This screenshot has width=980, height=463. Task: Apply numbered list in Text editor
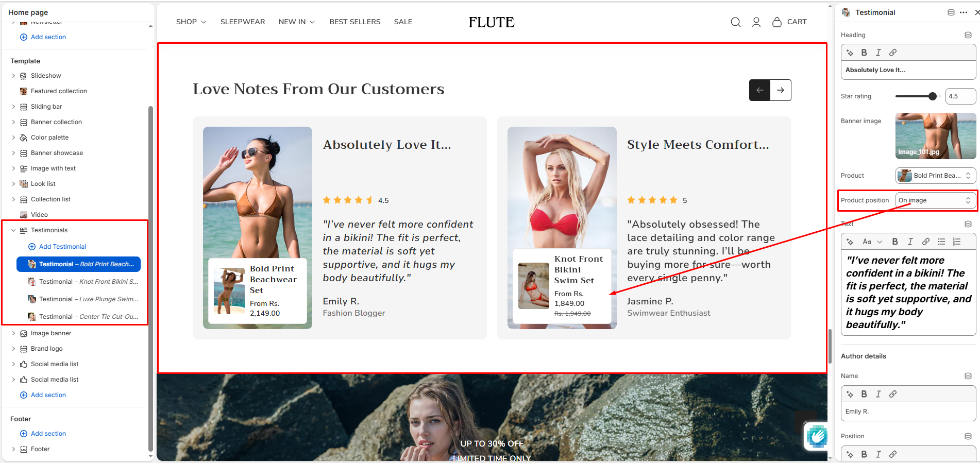point(957,242)
